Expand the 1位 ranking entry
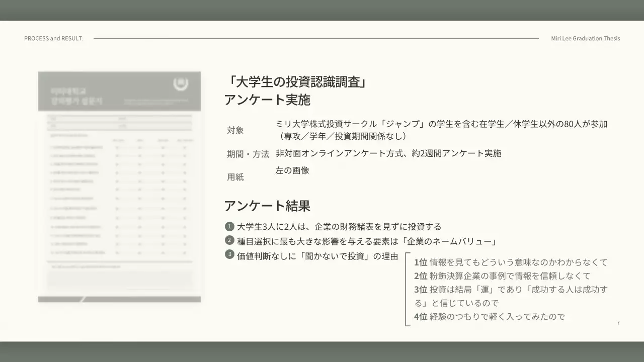 [x=508, y=262]
